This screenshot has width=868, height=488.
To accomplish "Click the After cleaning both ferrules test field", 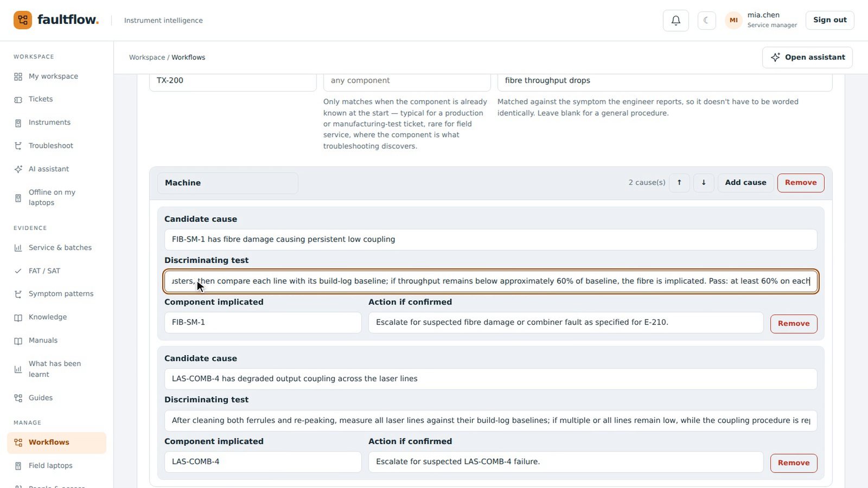I will tap(490, 421).
